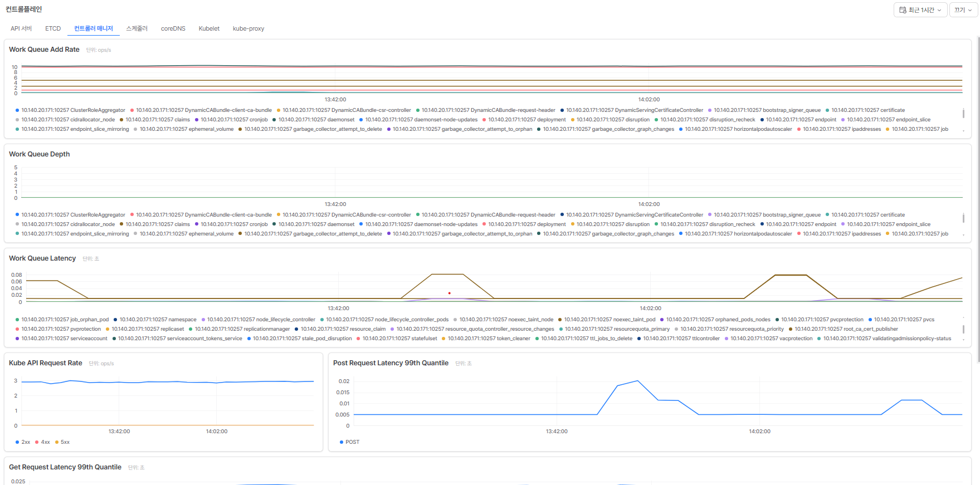Toggle statefulset series in Latency legend
Viewport: 980px width, 485px height.
click(x=397, y=339)
